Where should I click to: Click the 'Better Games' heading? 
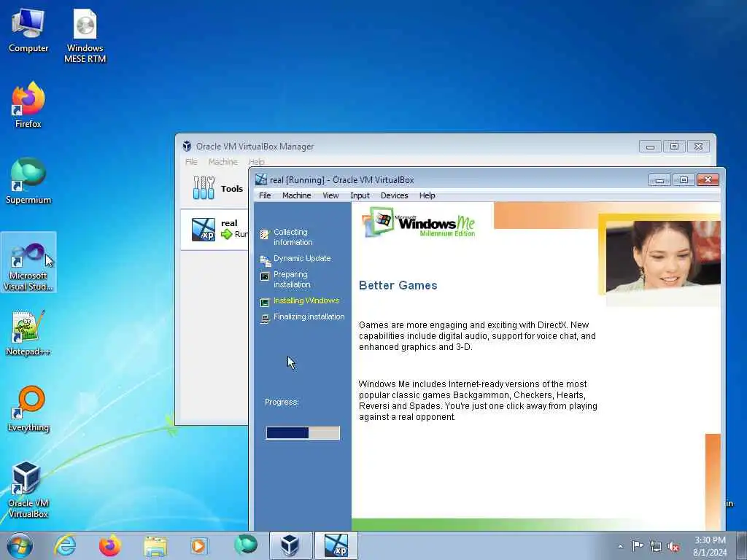398,285
